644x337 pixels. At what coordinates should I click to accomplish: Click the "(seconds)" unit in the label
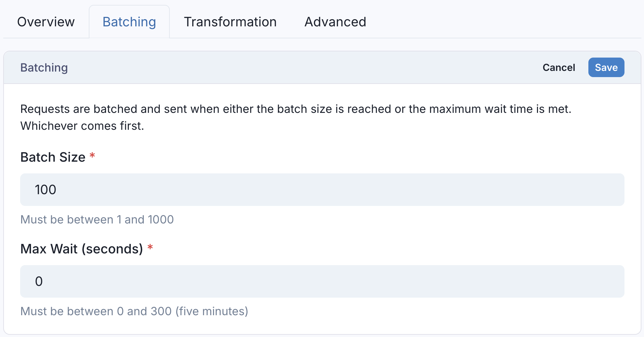click(x=112, y=249)
